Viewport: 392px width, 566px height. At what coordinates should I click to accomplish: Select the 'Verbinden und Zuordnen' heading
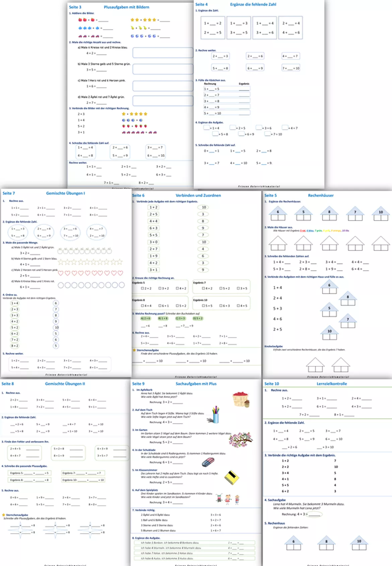coord(198,195)
